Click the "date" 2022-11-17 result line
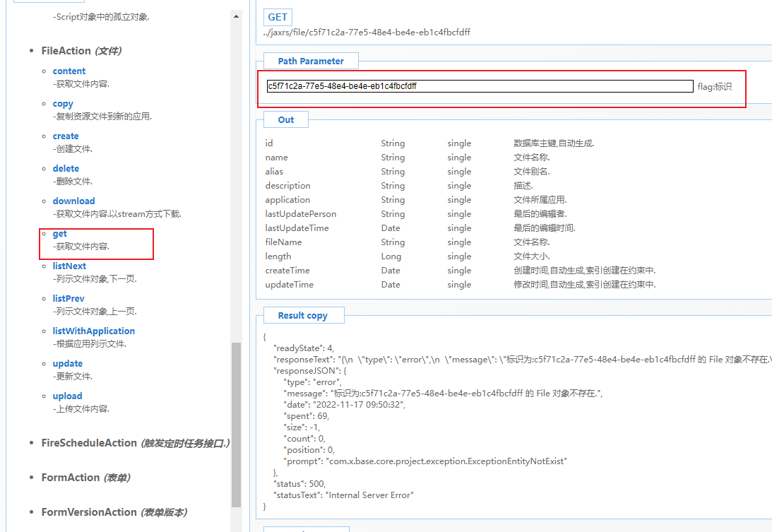The width and height of the screenshot is (772, 532). point(344,404)
